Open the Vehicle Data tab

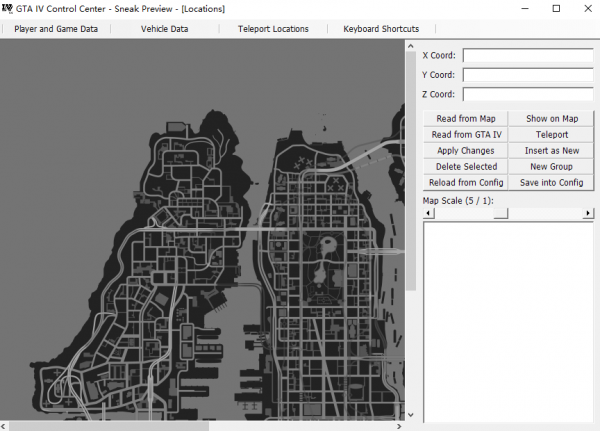coord(164,29)
